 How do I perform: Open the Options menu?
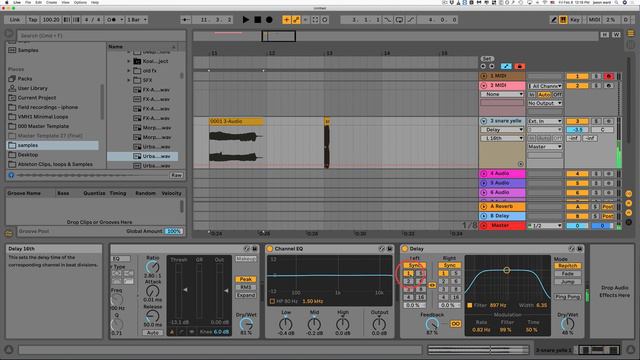pos(80,2)
